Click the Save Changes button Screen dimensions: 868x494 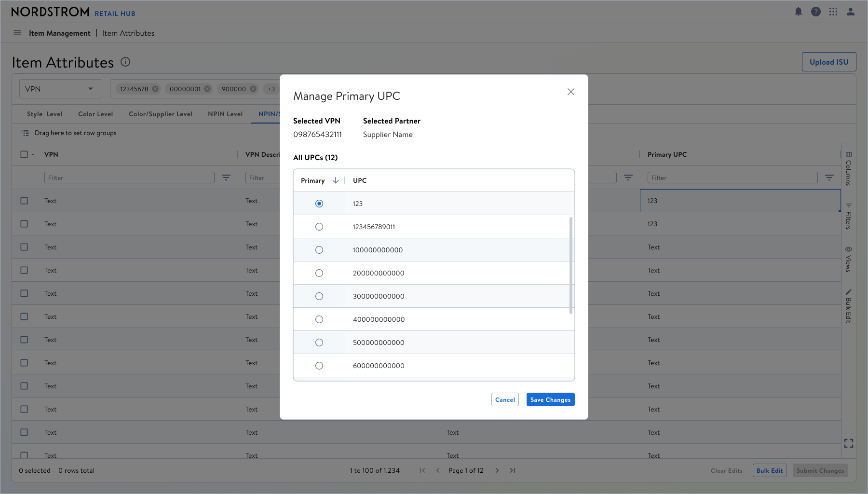coord(550,399)
